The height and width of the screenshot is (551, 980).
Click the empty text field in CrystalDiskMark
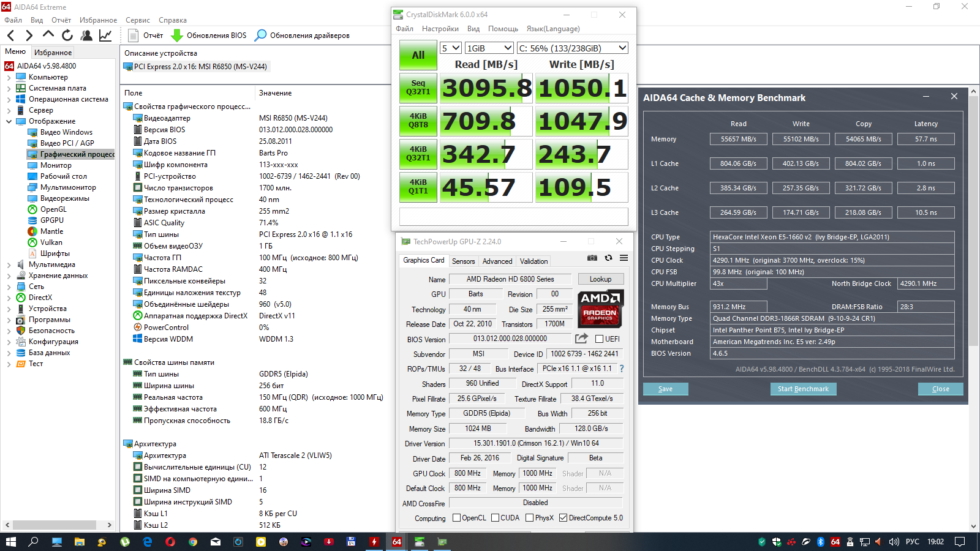(514, 217)
